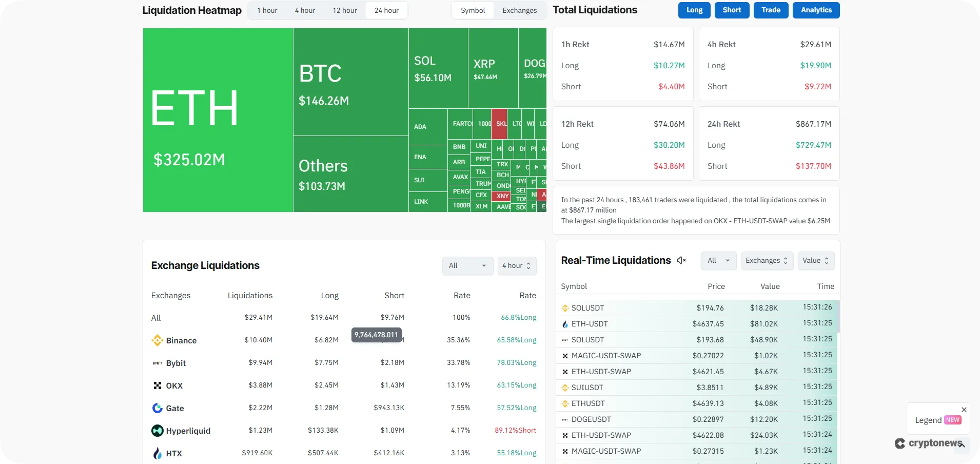Close the Legend popup
Viewport: 980px width, 464px height.
click(x=963, y=409)
